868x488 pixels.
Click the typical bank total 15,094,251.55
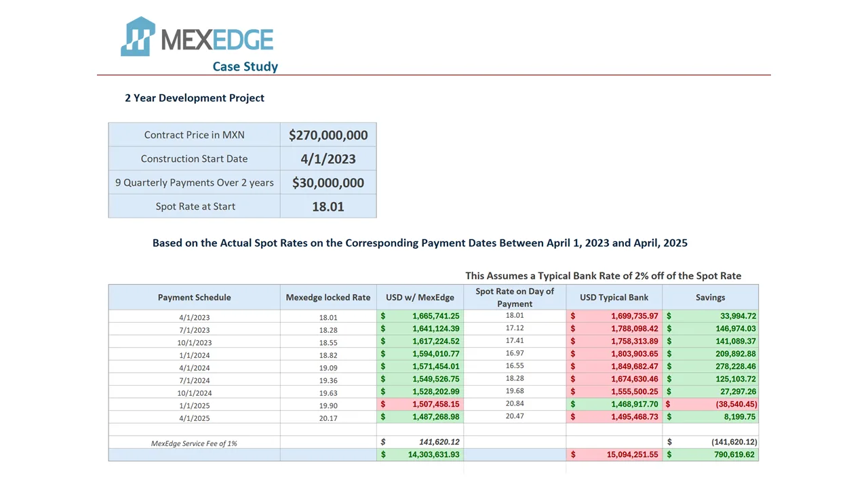tap(614, 455)
